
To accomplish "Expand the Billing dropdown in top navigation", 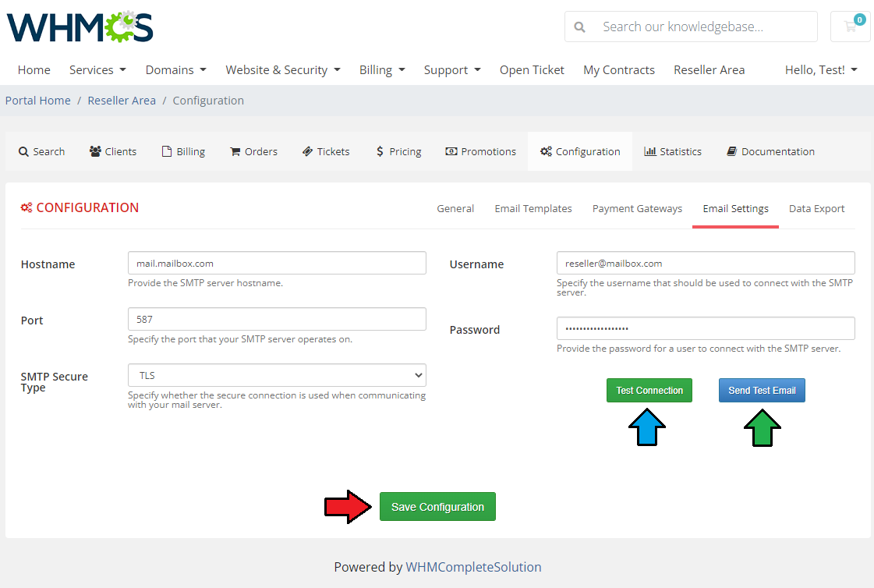I will click(x=382, y=70).
